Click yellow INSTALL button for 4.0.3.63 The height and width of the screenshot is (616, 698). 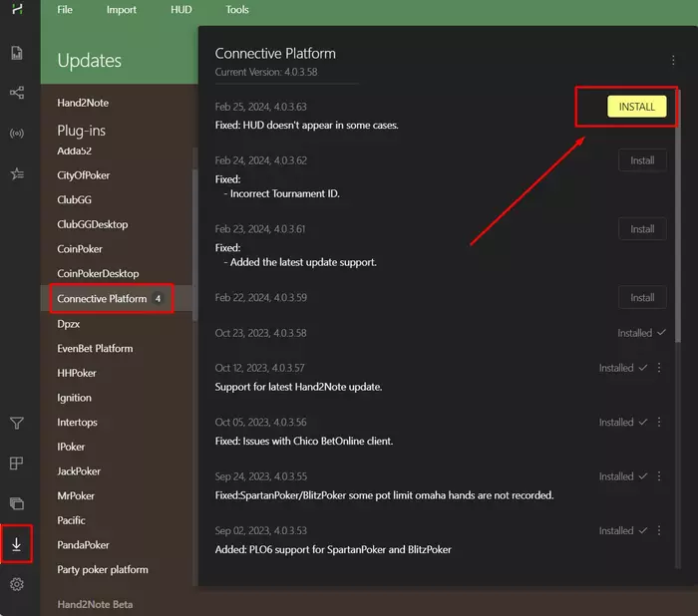636,107
